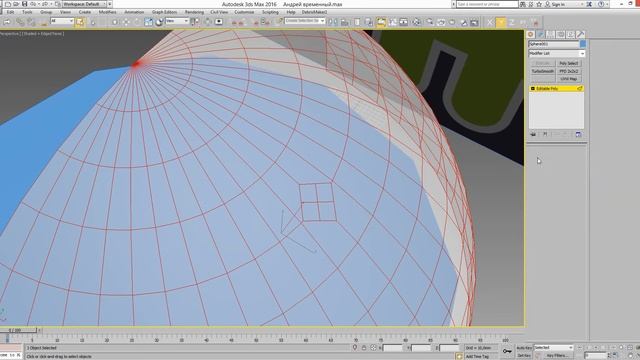Open the Utilities hammer panel tab

click(x=580, y=34)
